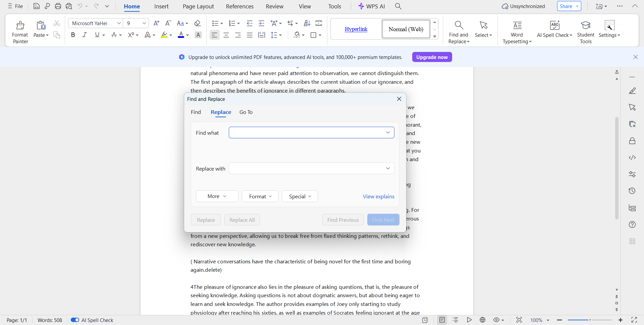Toggle bold formatting

coord(73,35)
